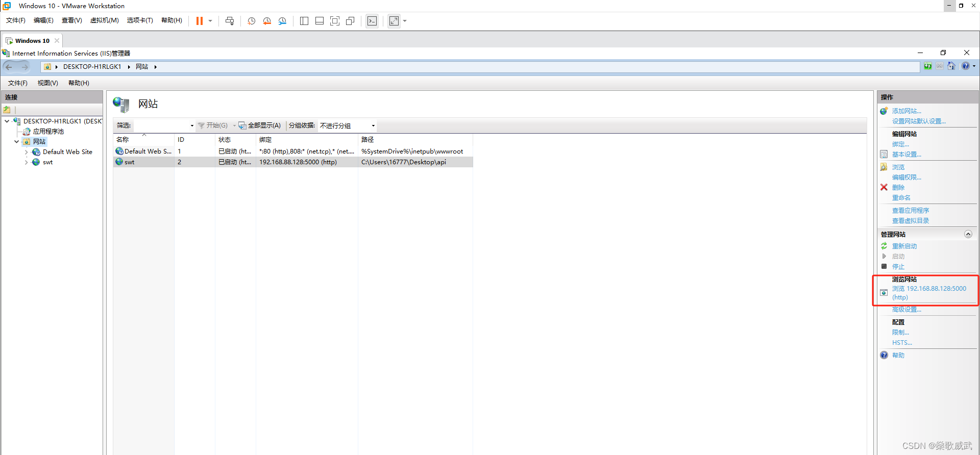980x455 pixels.
Task: Click DESKTOP-H1RLGK1 in the address breadcrumb
Action: click(x=92, y=67)
